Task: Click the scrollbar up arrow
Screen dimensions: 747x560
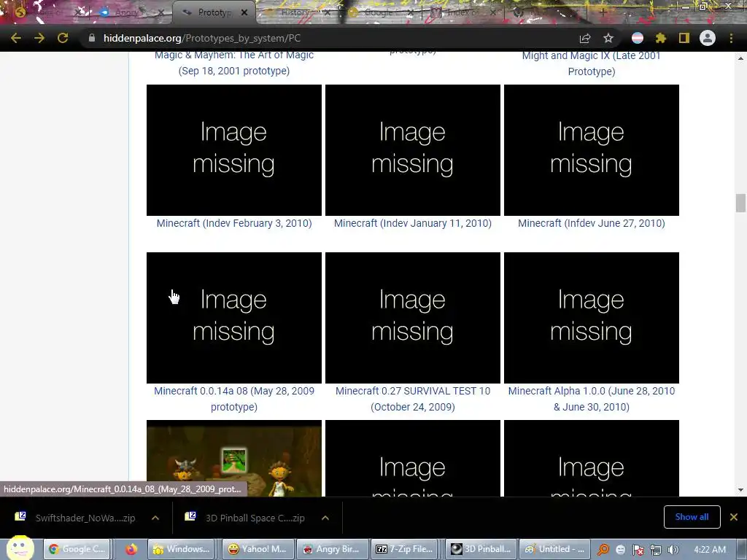Action: [740, 58]
